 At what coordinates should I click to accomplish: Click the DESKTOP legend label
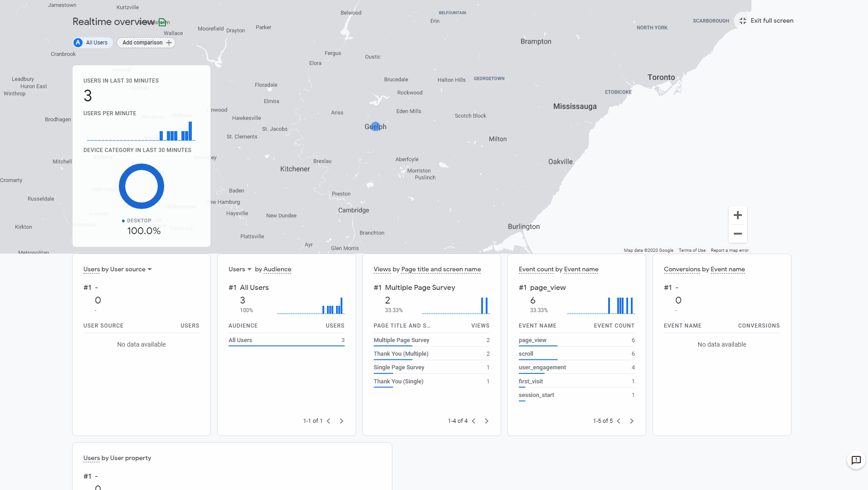coord(139,221)
